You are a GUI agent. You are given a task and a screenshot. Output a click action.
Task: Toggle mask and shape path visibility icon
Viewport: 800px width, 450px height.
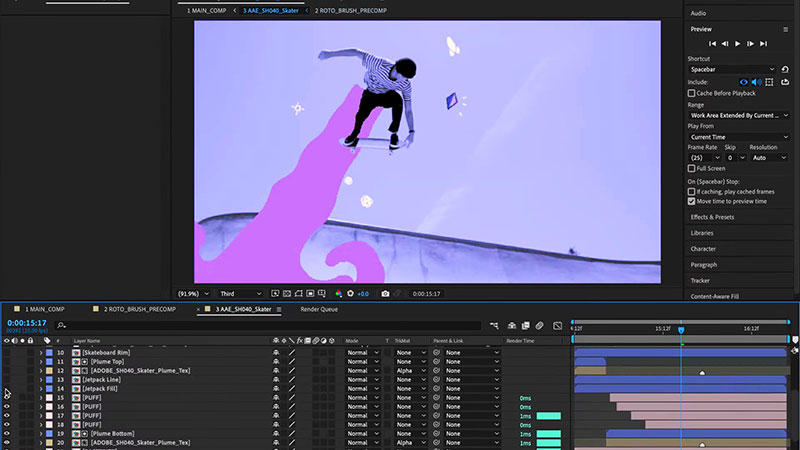coord(298,294)
